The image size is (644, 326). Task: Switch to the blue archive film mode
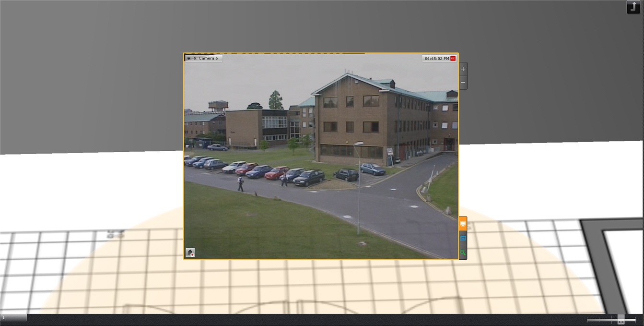coord(463,238)
